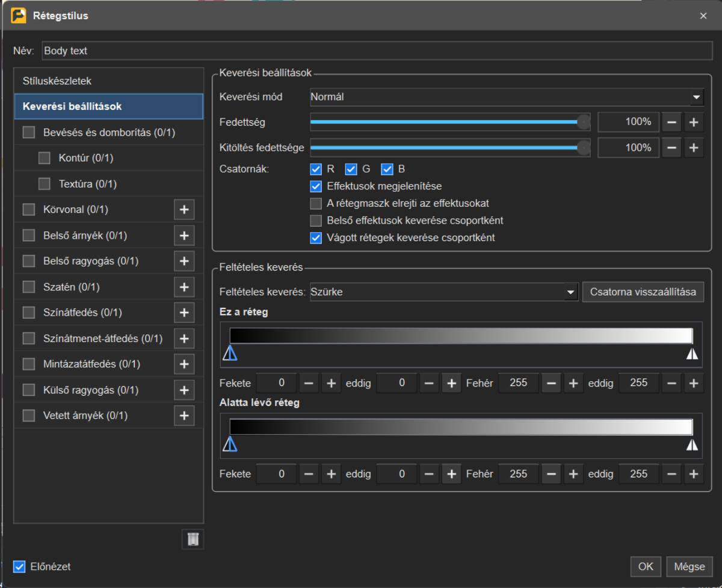This screenshot has width=722, height=588.
Task: Open the Vetett árnyék settings
Action: (x=85, y=415)
